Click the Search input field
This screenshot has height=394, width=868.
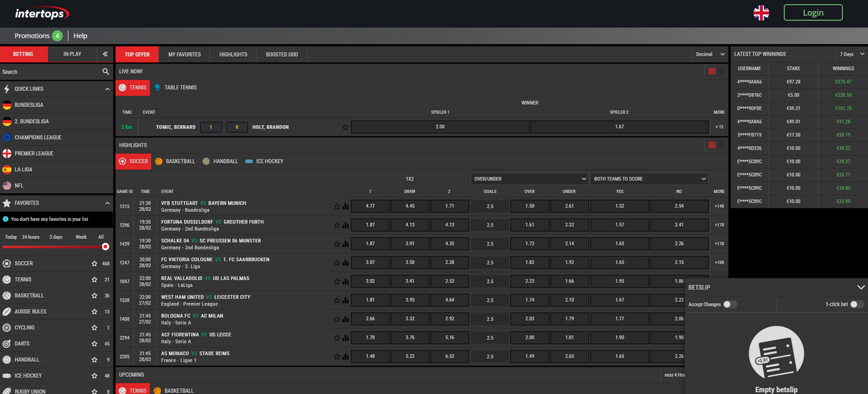coord(49,72)
